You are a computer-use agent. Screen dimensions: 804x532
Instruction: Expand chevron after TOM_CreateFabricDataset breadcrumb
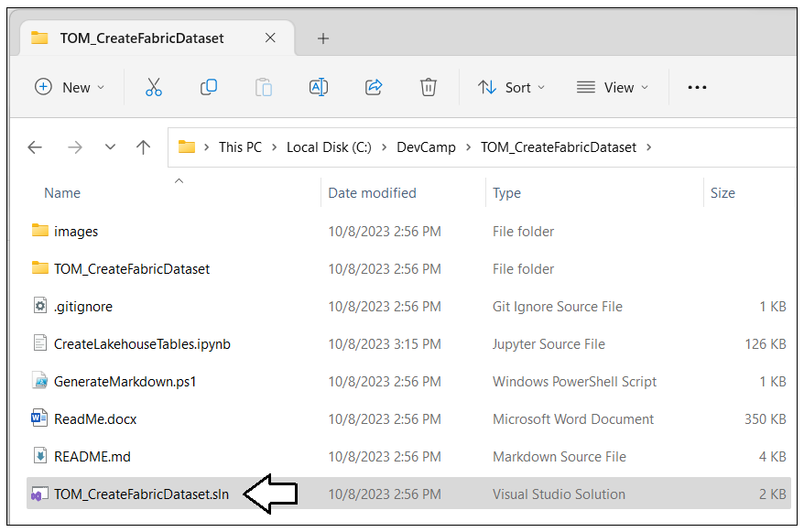coord(648,147)
